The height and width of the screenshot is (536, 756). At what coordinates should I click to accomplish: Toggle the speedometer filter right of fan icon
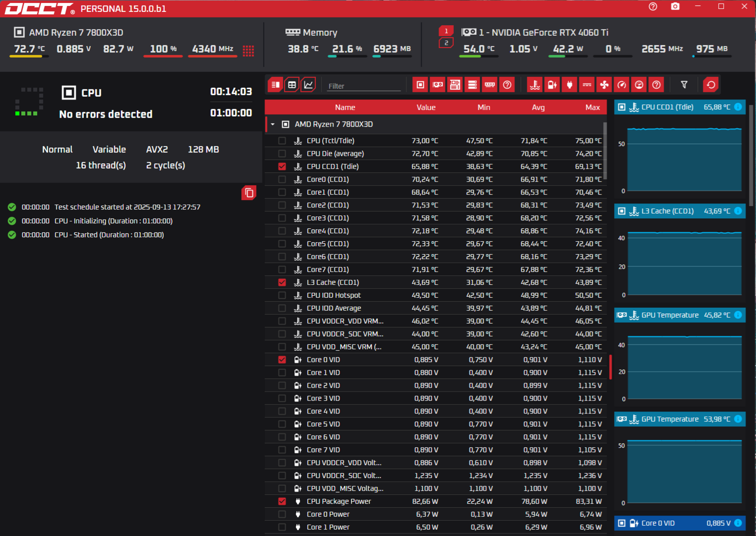[x=622, y=85]
